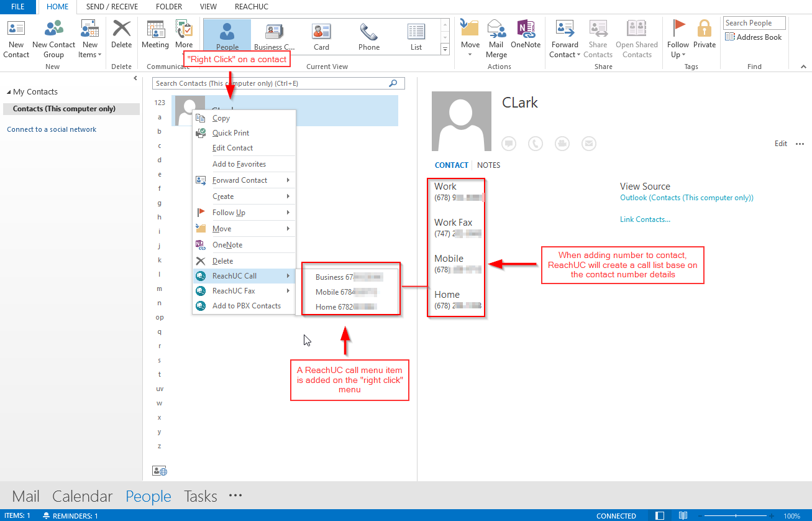Screen dimensions: 812x521
Task: Click the phone call icon for CLark
Action: 536,144
